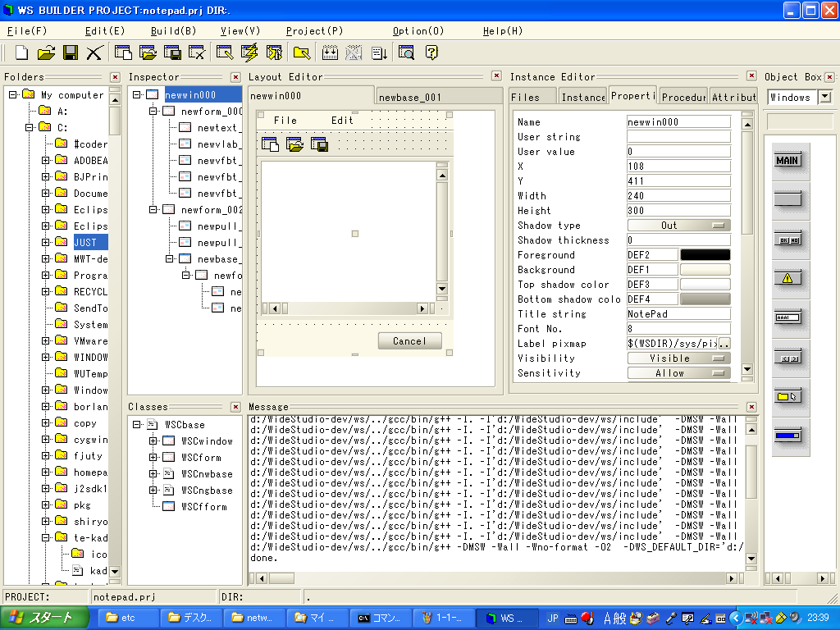840x630 pixels.
Task: Select the warning dialog object in Object Box
Action: [x=787, y=279]
